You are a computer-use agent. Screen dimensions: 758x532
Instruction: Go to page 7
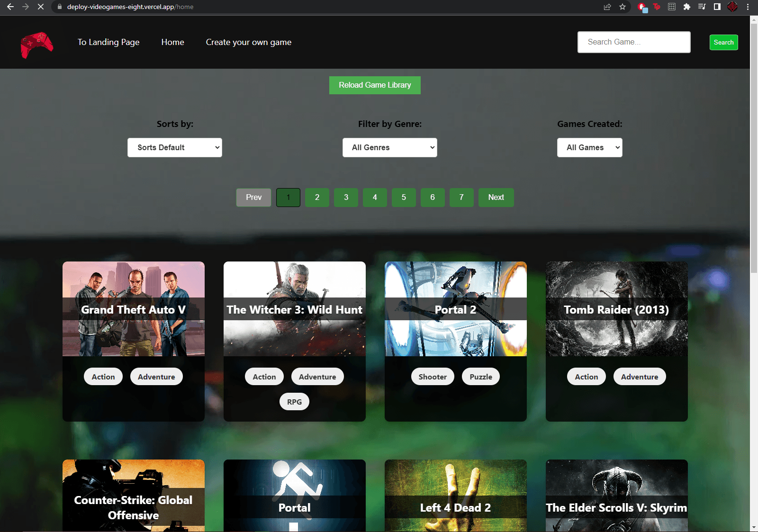coord(461,198)
